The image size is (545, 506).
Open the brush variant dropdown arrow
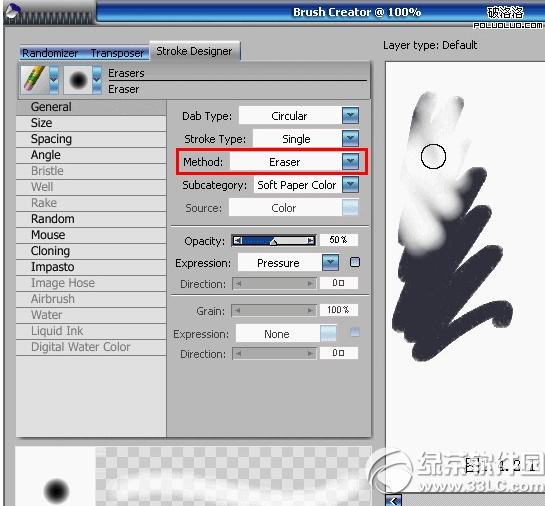pos(97,80)
